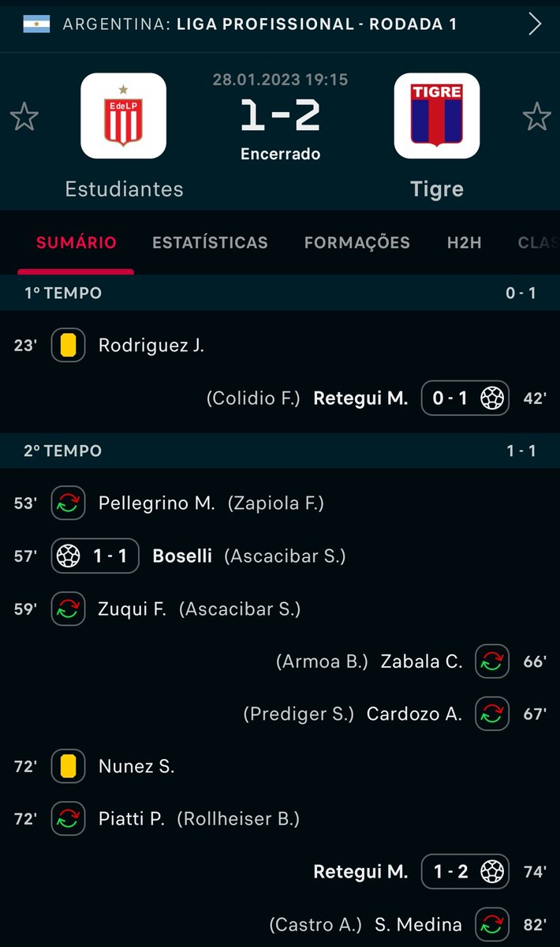Screen dimensions: 560x947
Task: Favorite Tigre with the right star
Action: pyautogui.click(x=537, y=117)
